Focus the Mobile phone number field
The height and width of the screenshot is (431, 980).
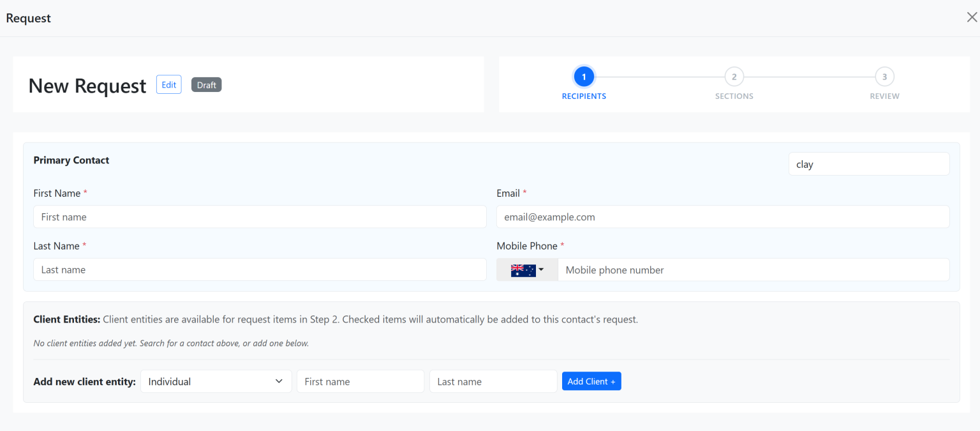click(754, 270)
